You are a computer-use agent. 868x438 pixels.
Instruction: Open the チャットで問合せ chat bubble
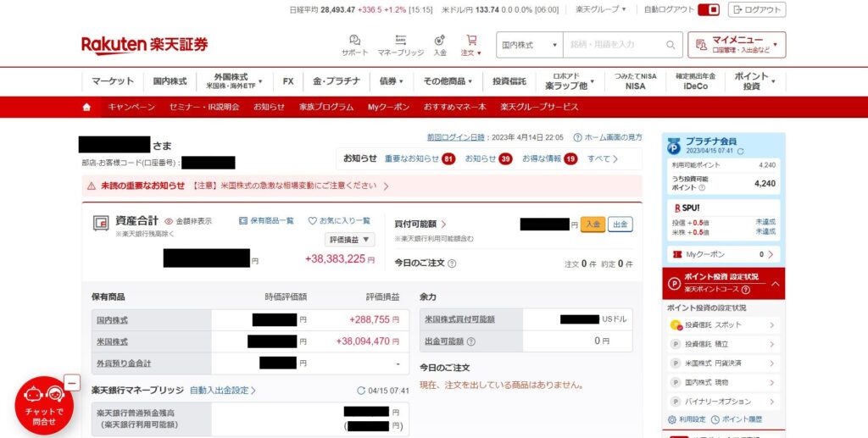(x=44, y=406)
